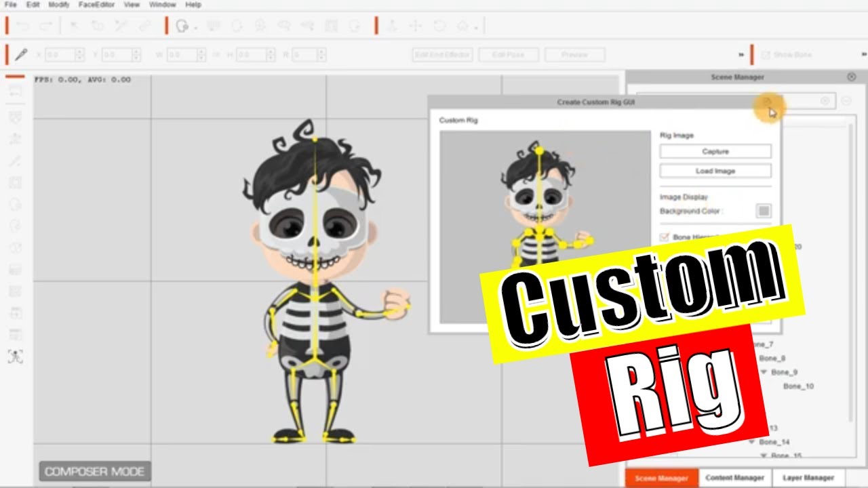Image resolution: width=868 pixels, height=488 pixels.
Task: Switch to the Content Manager tab
Action: [734, 478]
